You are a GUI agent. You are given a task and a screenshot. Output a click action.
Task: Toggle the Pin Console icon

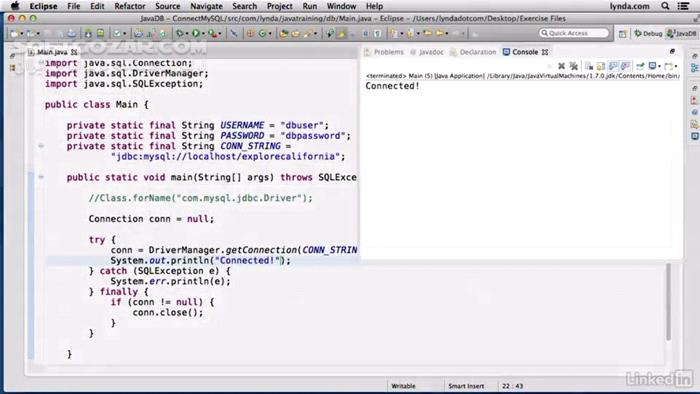pyautogui.click(x=640, y=66)
